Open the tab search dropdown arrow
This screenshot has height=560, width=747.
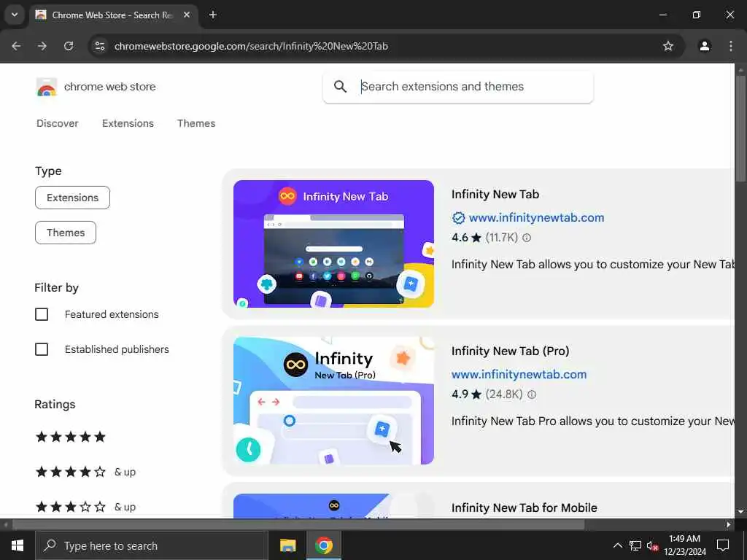click(15, 15)
